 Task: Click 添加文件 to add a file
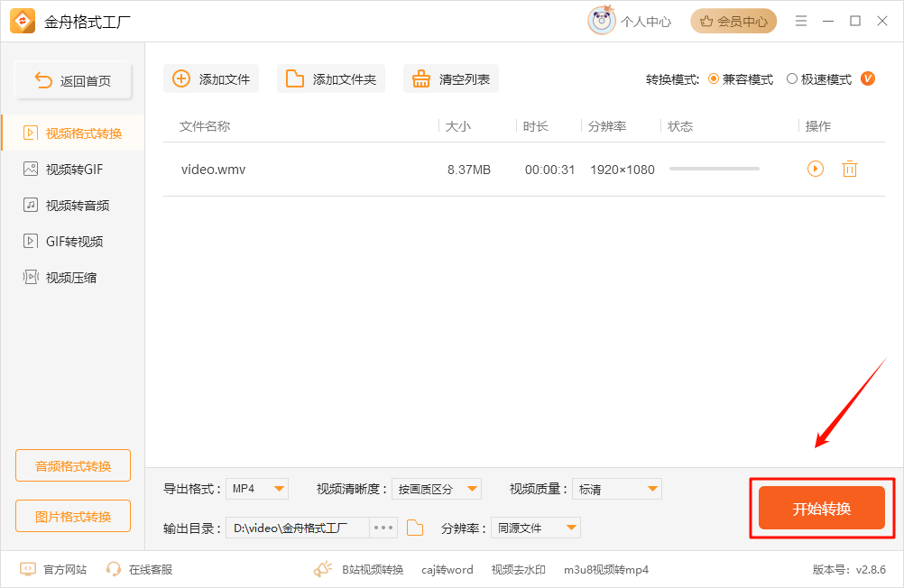tap(211, 79)
